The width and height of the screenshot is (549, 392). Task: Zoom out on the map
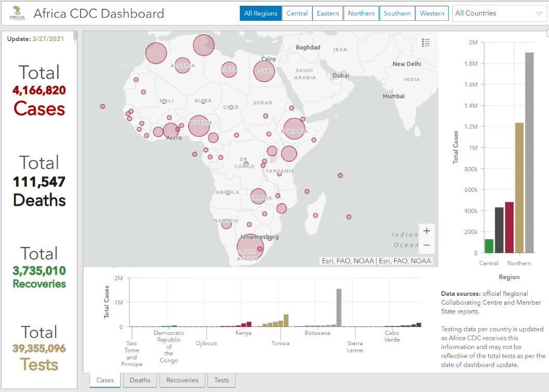pyautogui.click(x=426, y=245)
